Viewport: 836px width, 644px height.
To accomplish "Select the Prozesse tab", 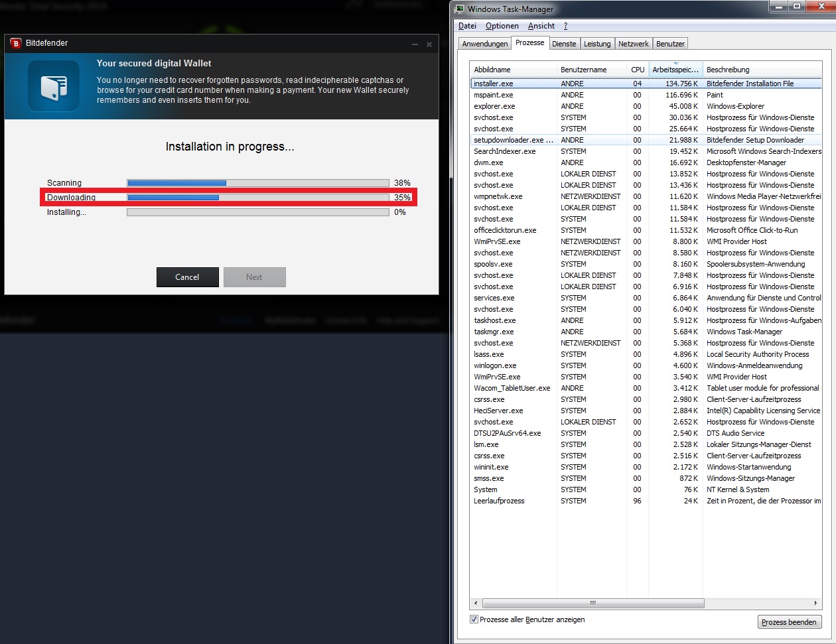I will (x=529, y=42).
